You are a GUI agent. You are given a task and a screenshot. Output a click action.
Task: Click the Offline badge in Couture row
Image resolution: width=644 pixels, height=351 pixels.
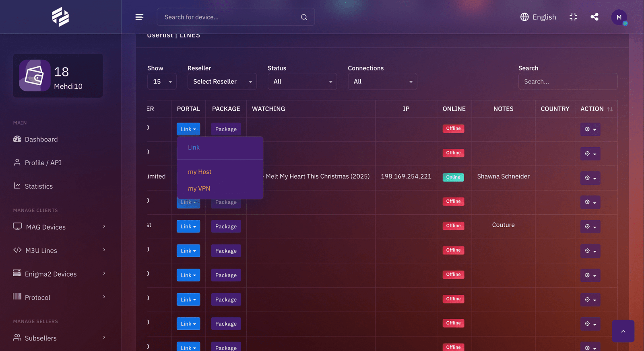[x=453, y=226]
